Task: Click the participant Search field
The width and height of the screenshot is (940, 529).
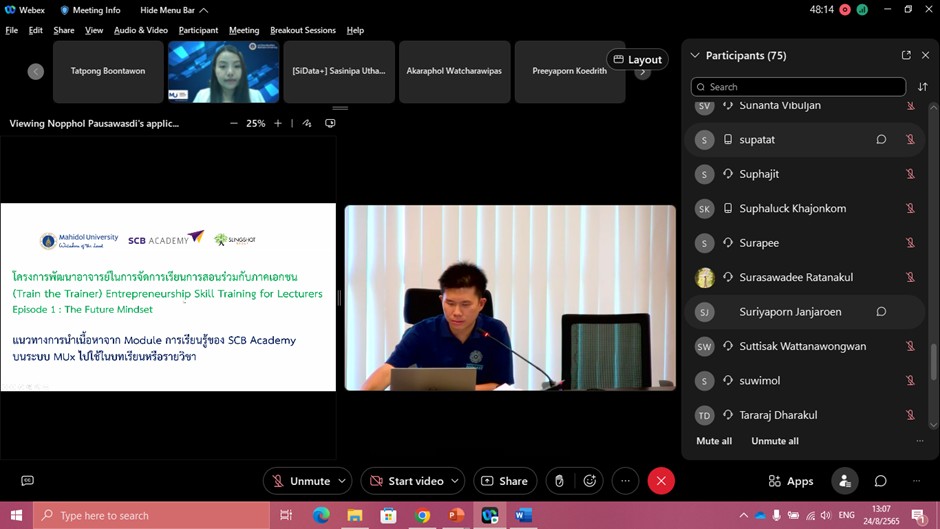Action: click(798, 87)
